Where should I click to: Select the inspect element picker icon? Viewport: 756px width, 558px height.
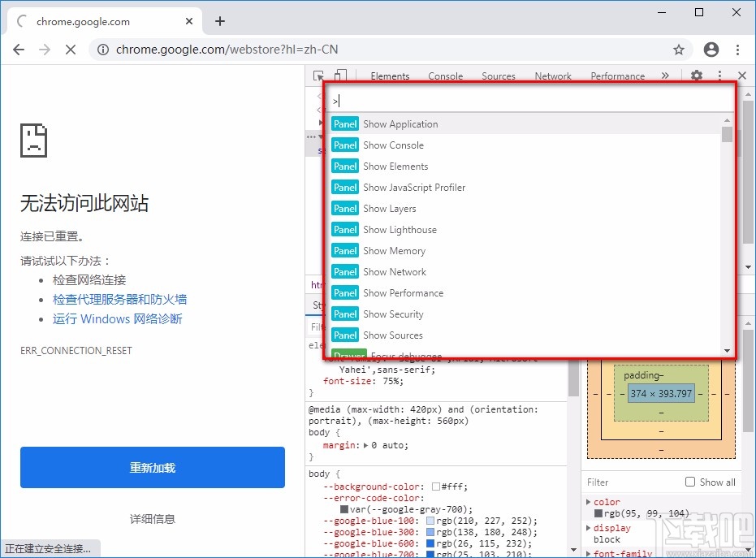[319, 75]
